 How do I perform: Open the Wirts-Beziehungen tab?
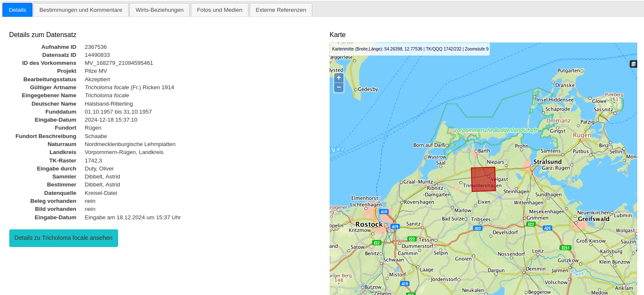(159, 10)
